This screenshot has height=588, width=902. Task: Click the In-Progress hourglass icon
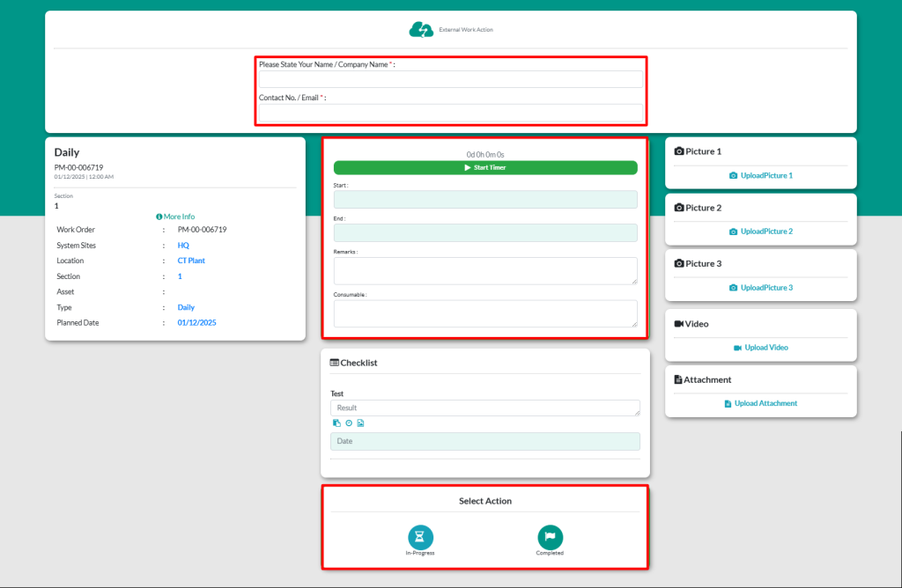pyautogui.click(x=421, y=536)
